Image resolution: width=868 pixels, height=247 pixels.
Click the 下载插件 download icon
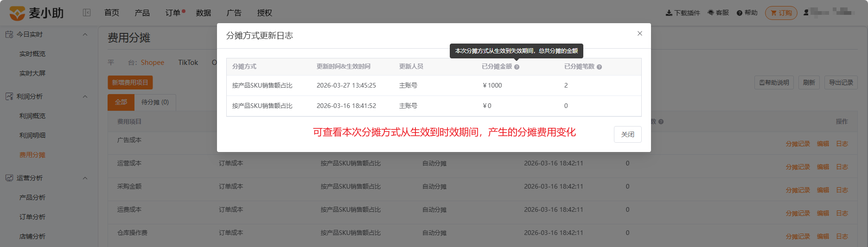[x=669, y=13]
